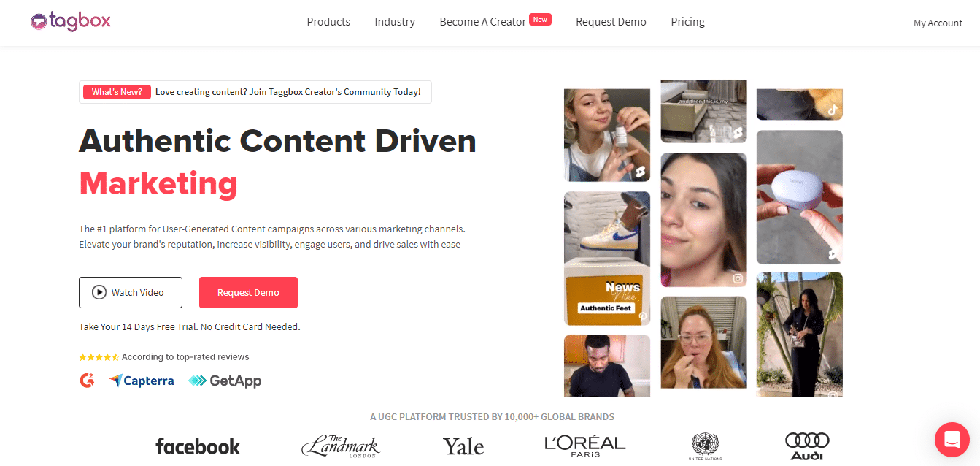Viewport: 980px width, 466px height.
Task: Open the Industry menu
Action: 395,22
